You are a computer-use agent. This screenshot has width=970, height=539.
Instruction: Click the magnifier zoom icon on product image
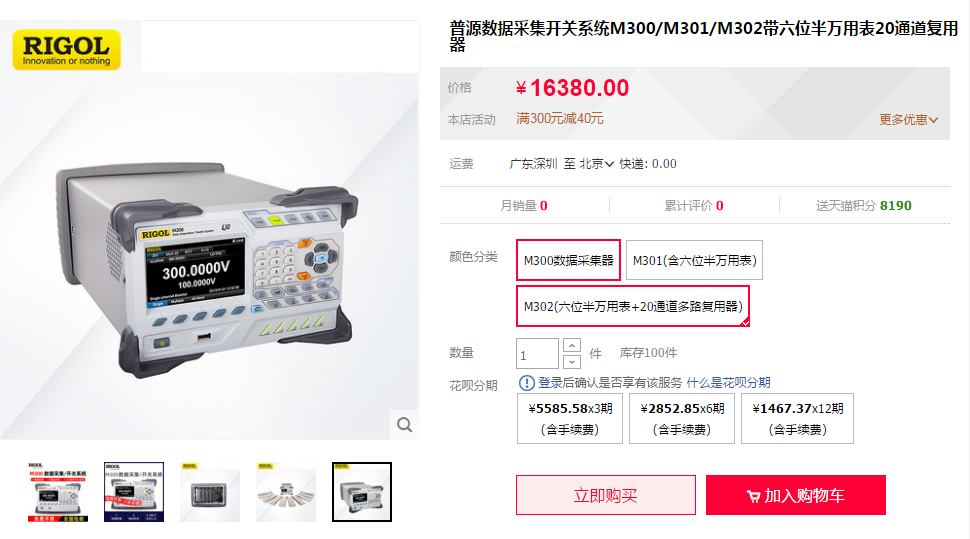pyautogui.click(x=405, y=425)
